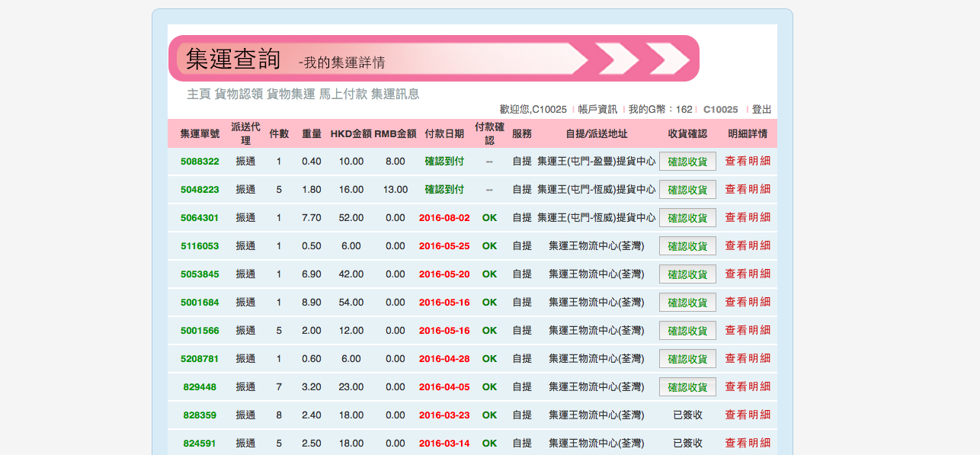This screenshot has height=455, width=980.
Task: Click 我的G幣：162 link
Action: click(660, 110)
